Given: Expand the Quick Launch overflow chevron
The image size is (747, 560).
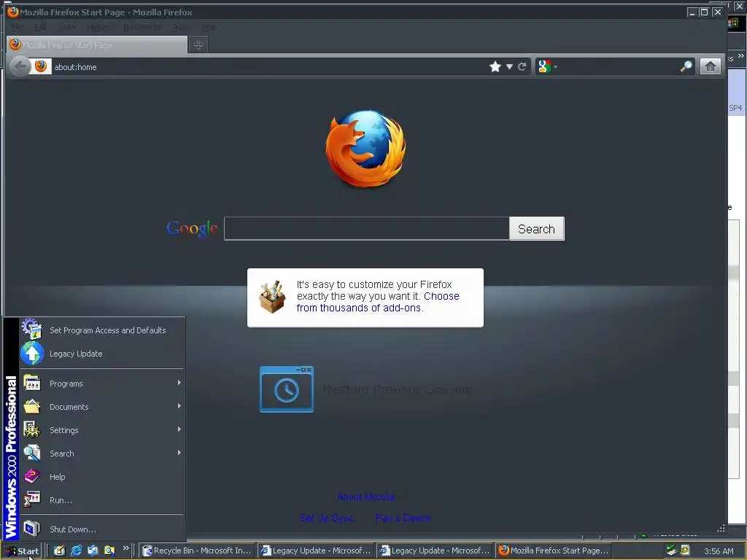Looking at the screenshot, I should [125, 548].
